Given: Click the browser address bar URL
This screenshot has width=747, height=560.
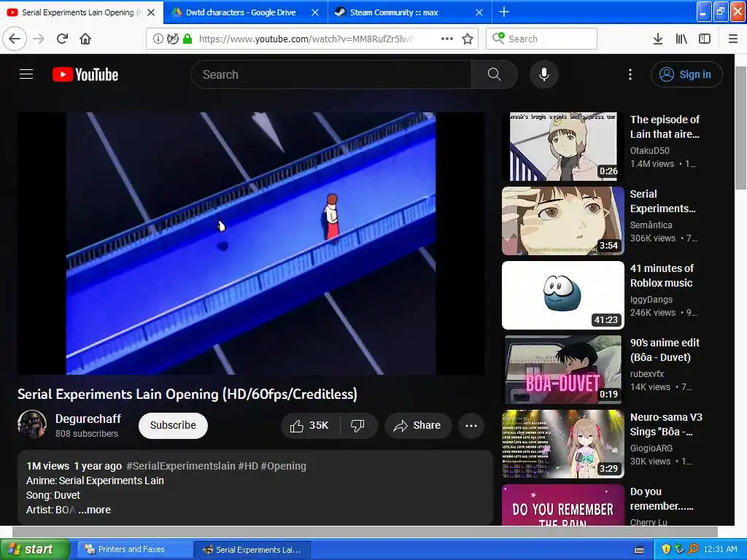Looking at the screenshot, I should click(x=306, y=39).
